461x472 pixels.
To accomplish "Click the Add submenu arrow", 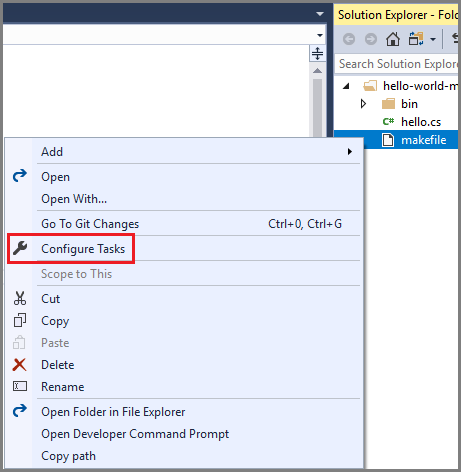I will point(350,152).
